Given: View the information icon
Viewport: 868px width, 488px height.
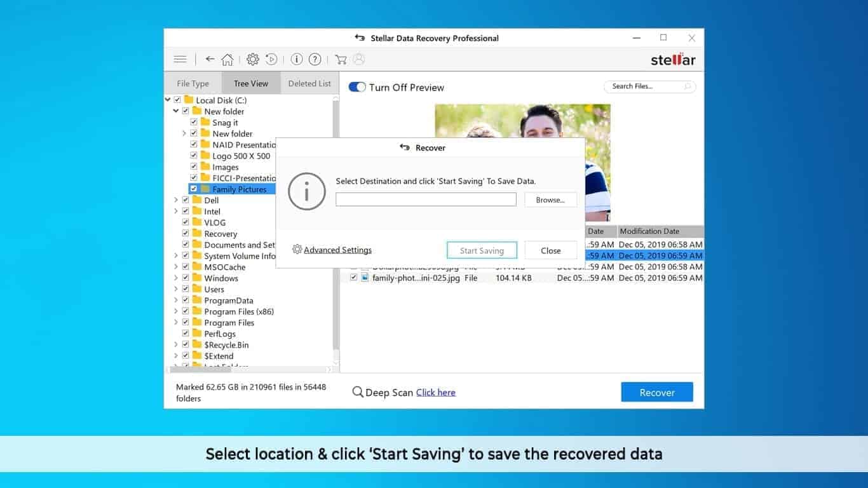Looking at the screenshot, I should (x=296, y=58).
